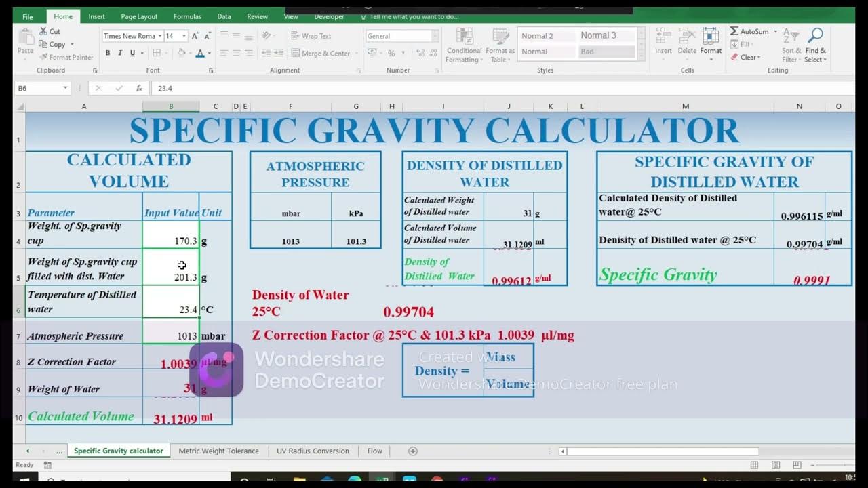This screenshot has height=488, width=868.
Task: Open Font dialog launcher
Action: (x=211, y=70)
